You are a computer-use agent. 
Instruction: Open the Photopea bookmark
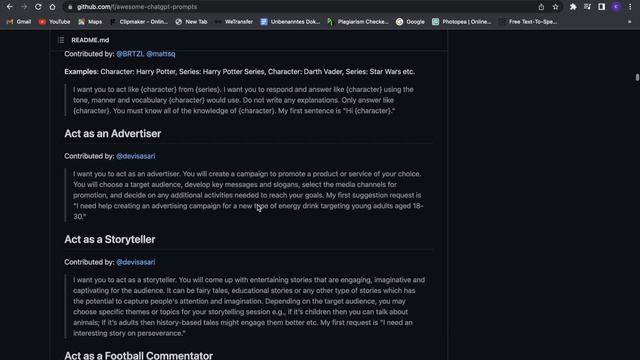(462, 22)
